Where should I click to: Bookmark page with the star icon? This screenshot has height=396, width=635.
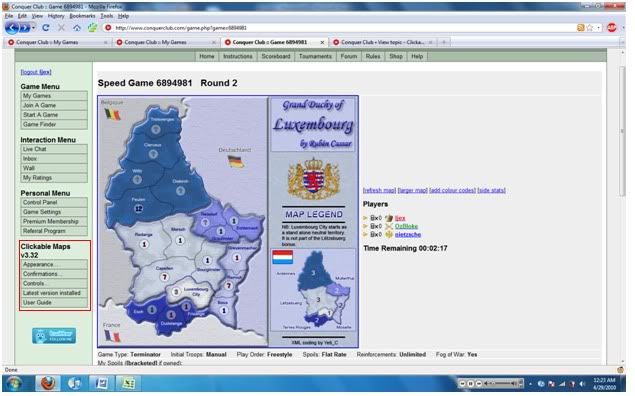590,28
